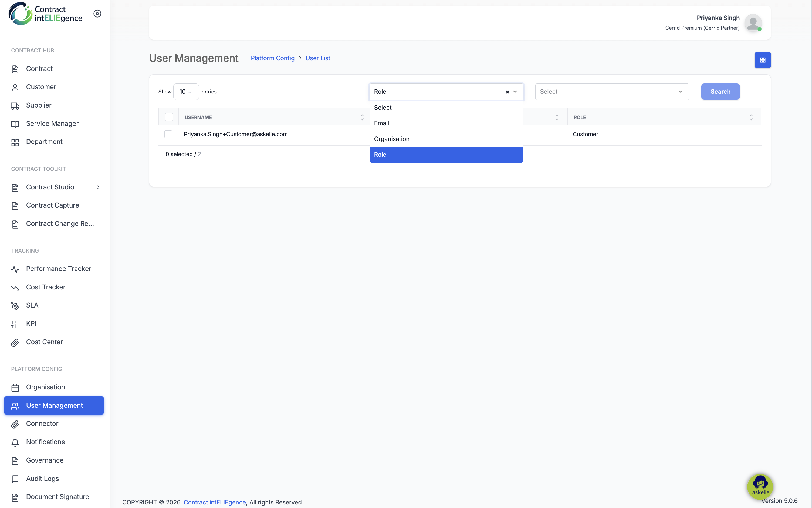Click the Notifications bell icon

[15, 443]
